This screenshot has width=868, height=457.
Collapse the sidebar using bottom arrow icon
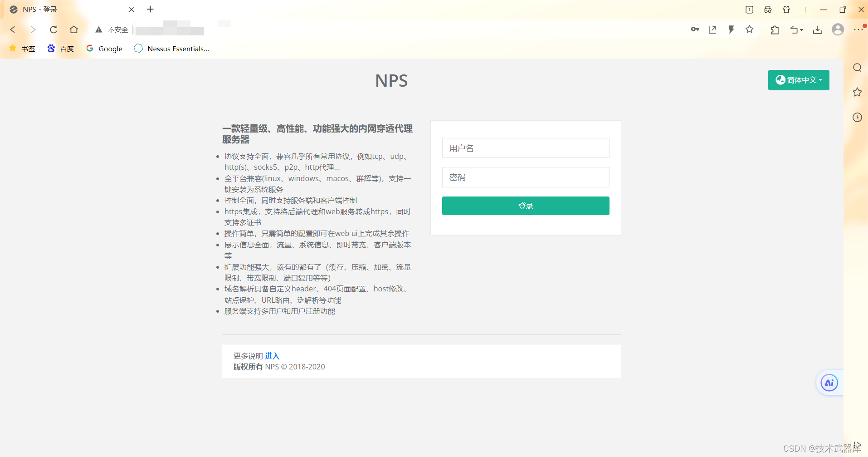point(857,445)
